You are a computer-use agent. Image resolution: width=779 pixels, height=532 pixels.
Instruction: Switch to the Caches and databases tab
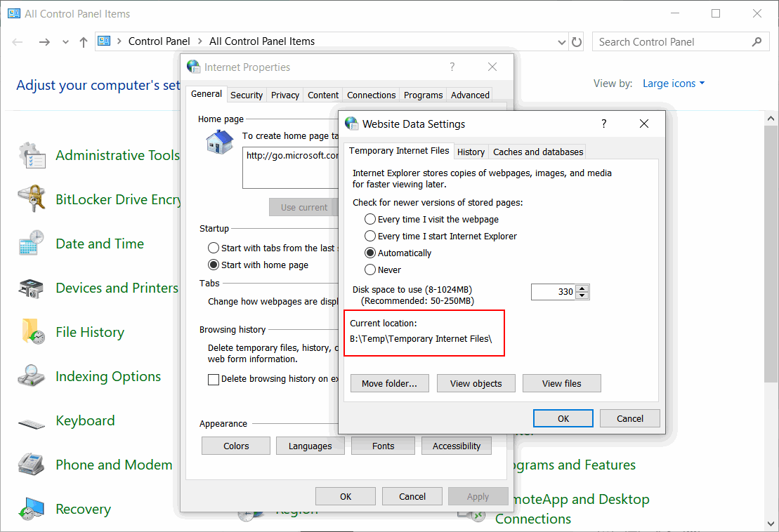click(x=538, y=152)
